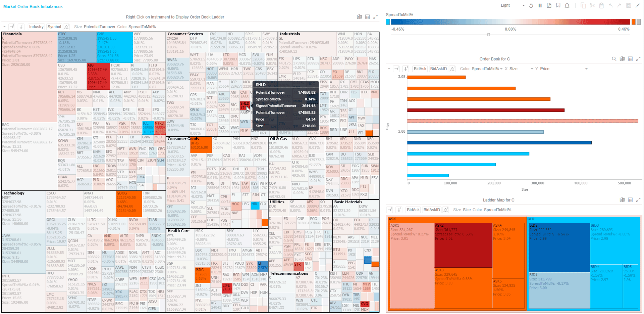Expand the Order Book toolbar collapse arrow
644x314 pixels.
(389, 69)
